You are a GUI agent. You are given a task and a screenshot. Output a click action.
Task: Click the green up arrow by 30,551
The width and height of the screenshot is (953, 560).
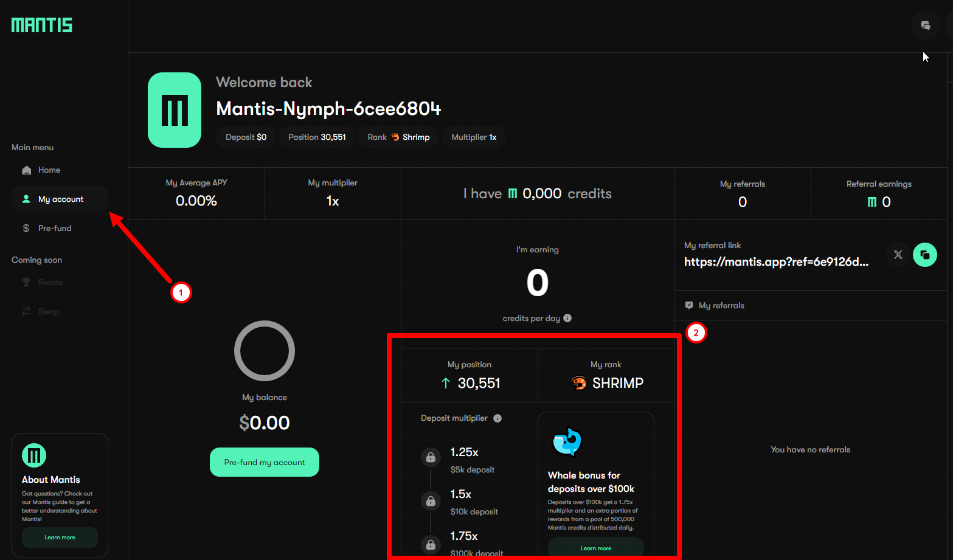446,383
